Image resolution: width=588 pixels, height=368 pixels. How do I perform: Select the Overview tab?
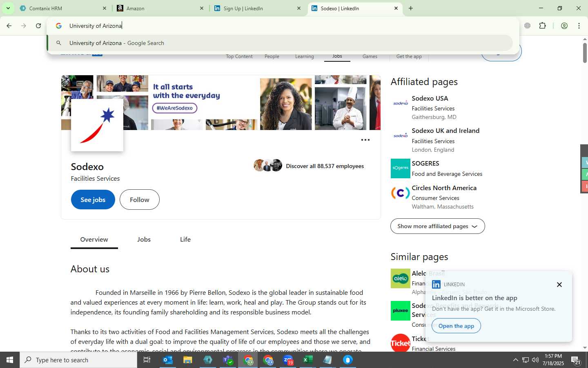94,239
